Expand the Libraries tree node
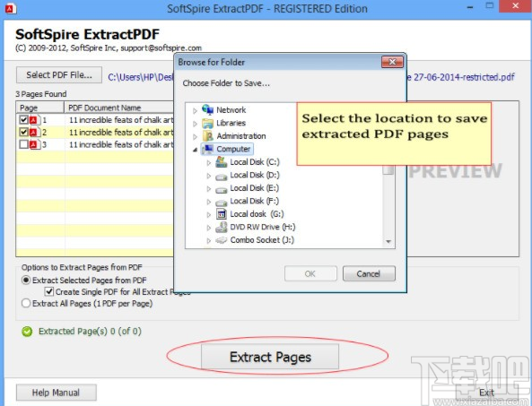 [195, 124]
